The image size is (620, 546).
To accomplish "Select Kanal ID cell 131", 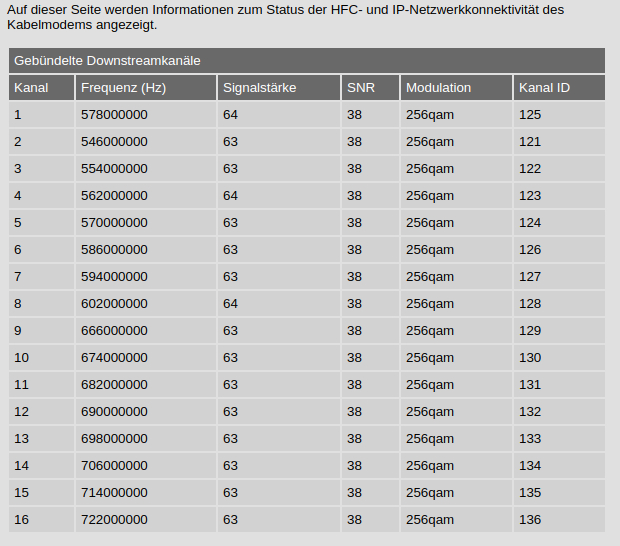I will [x=530, y=385].
